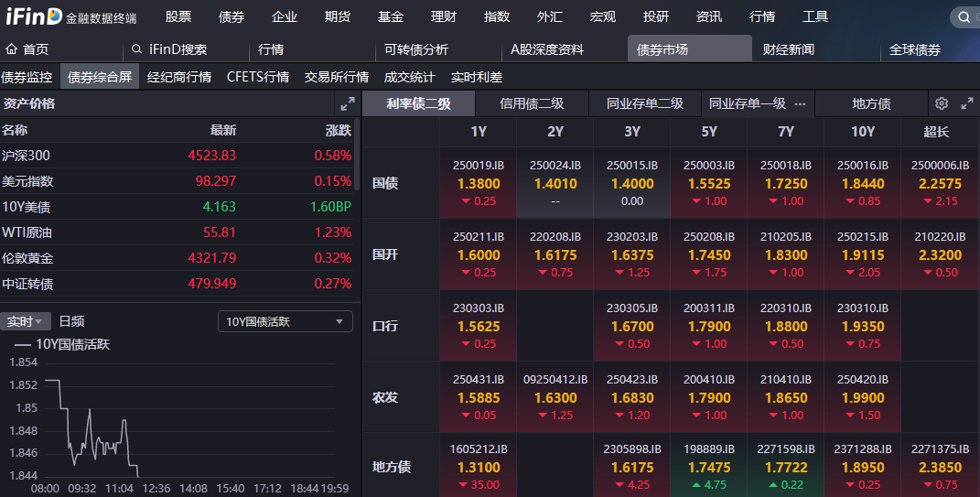
Task: Open the 实时 frequency dropdown
Action: [x=25, y=321]
